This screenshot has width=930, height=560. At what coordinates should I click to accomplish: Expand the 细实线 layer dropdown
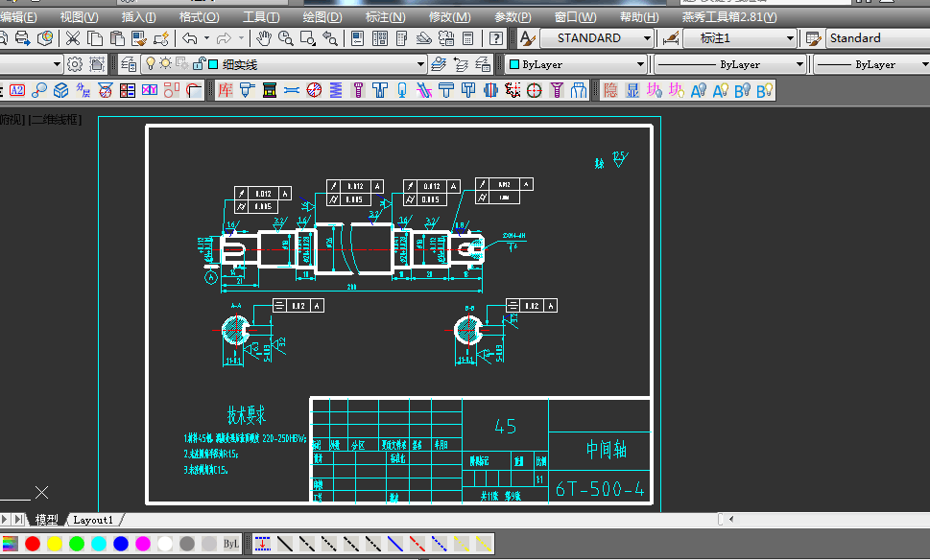(x=420, y=64)
